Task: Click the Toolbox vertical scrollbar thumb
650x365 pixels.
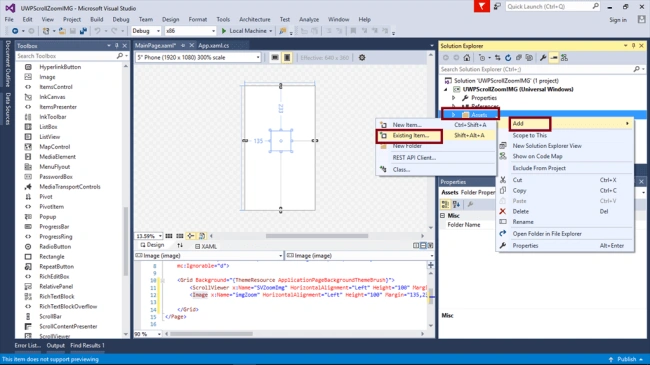Action: [x=126, y=240]
